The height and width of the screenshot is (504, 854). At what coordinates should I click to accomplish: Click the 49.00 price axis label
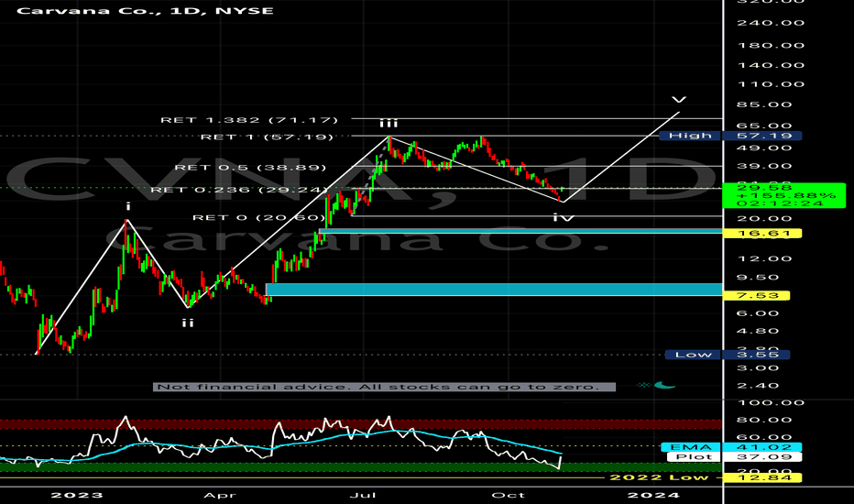tap(765, 148)
